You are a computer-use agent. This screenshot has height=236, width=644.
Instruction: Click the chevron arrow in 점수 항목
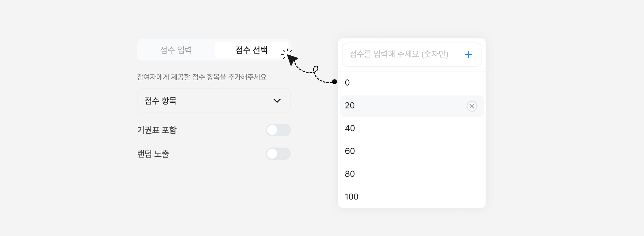pos(277,101)
